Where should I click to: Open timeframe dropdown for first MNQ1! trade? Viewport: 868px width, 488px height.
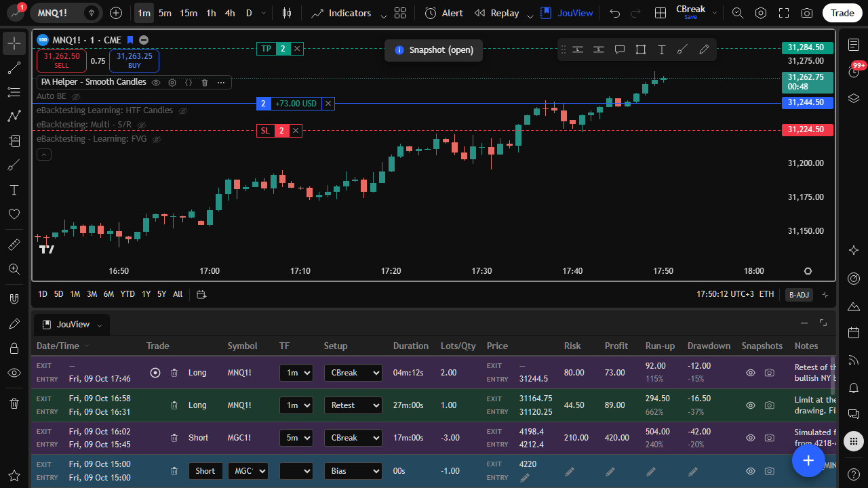(296, 373)
